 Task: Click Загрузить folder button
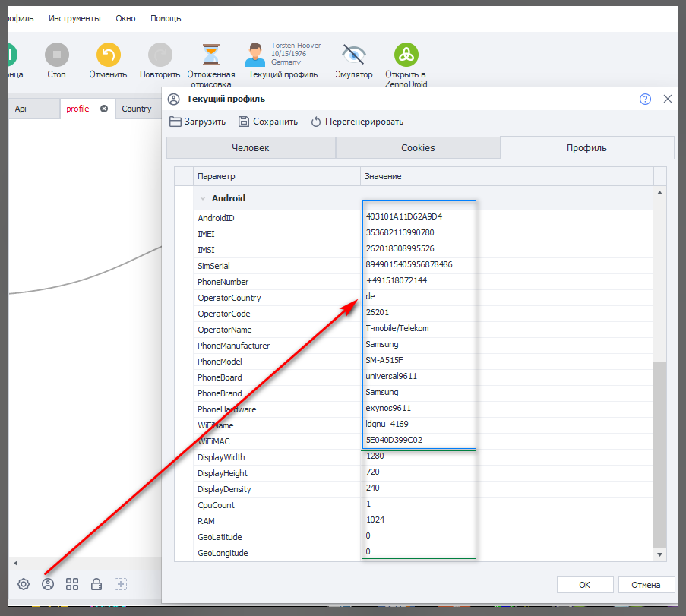[198, 122]
